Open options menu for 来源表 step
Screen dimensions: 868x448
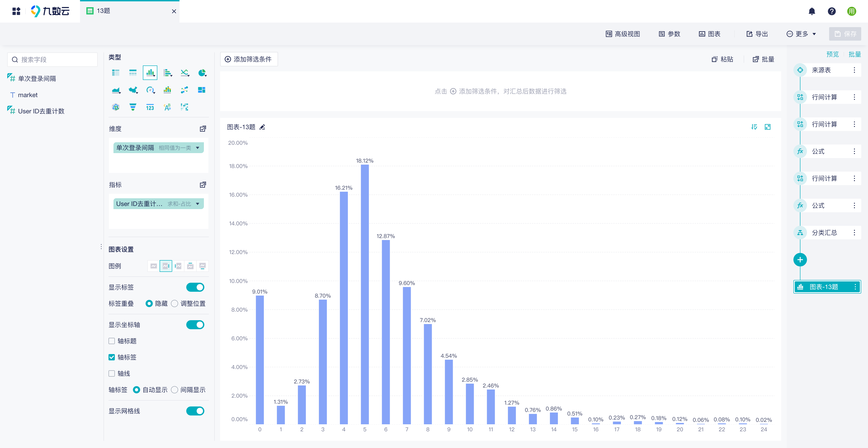854,70
